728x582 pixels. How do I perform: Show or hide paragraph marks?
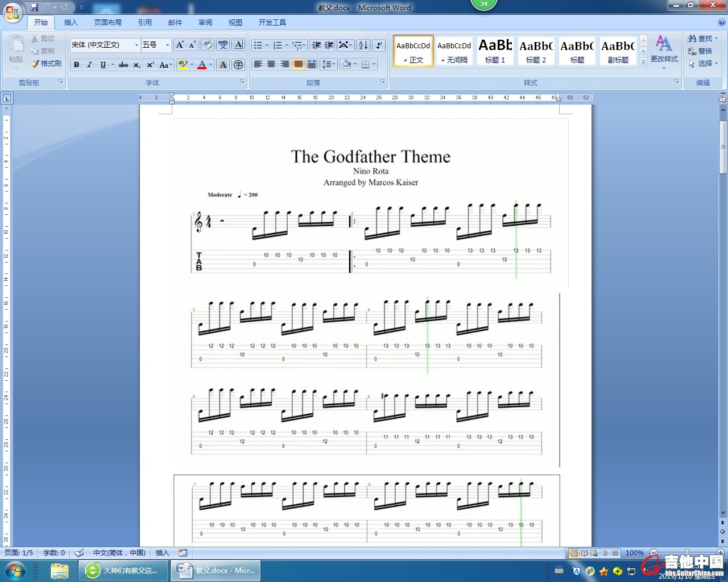pos(379,45)
